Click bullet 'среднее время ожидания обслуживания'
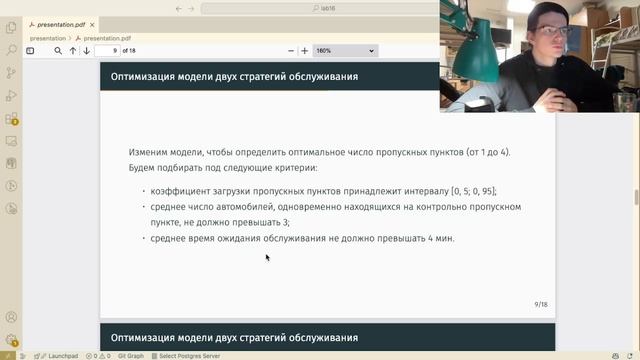 click(302, 238)
